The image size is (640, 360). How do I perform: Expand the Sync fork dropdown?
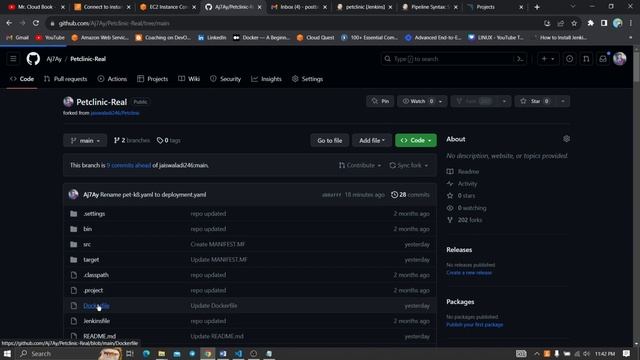[x=409, y=165]
